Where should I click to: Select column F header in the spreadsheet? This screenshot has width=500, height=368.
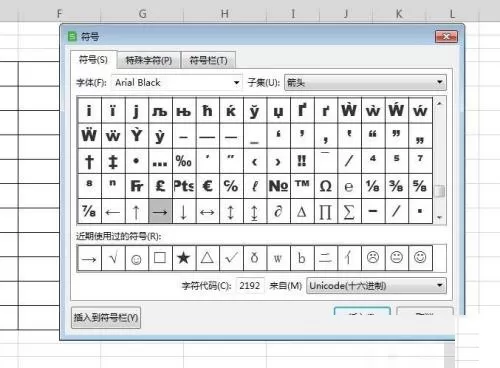point(60,14)
